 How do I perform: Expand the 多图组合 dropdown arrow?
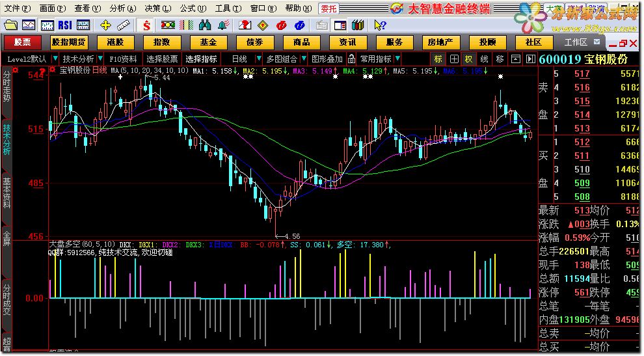[304, 59]
